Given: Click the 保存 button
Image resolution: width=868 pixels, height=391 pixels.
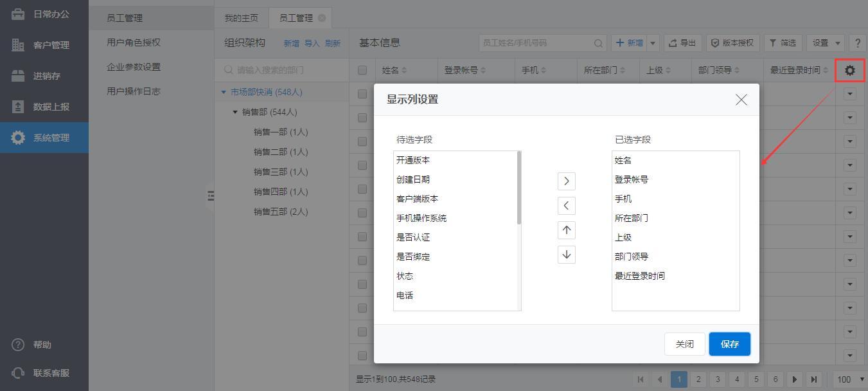Looking at the screenshot, I should coord(729,344).
